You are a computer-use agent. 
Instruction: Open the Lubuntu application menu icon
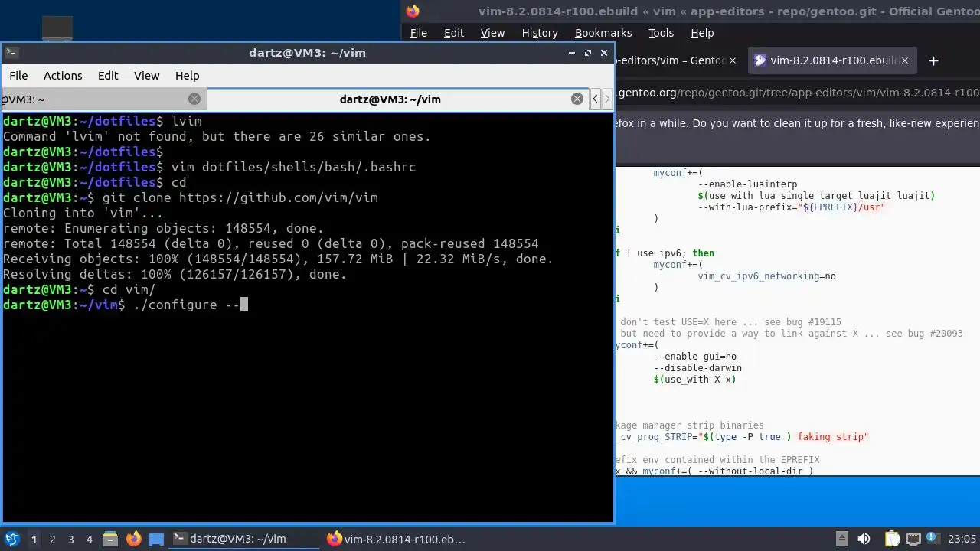(x=11, y=539)
